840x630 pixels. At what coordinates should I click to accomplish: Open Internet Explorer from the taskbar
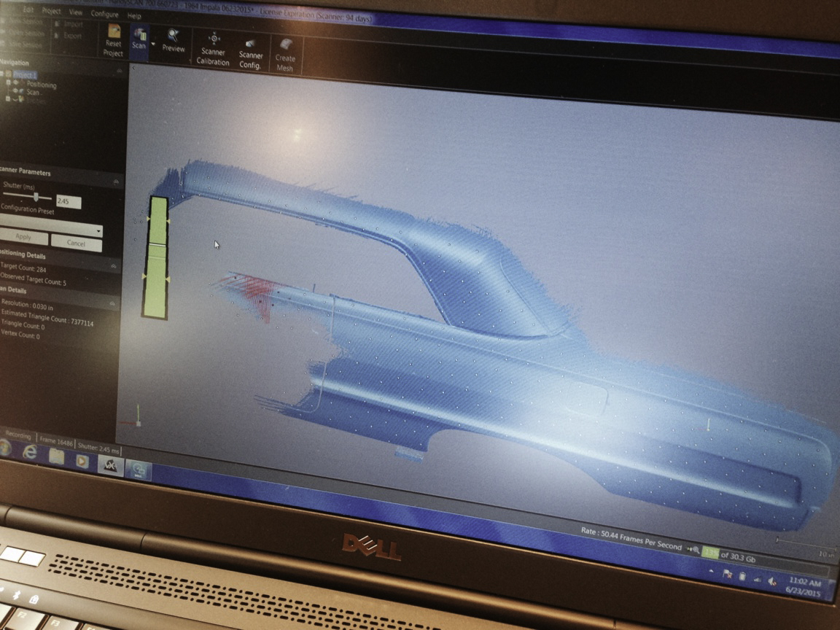point(30,453)
